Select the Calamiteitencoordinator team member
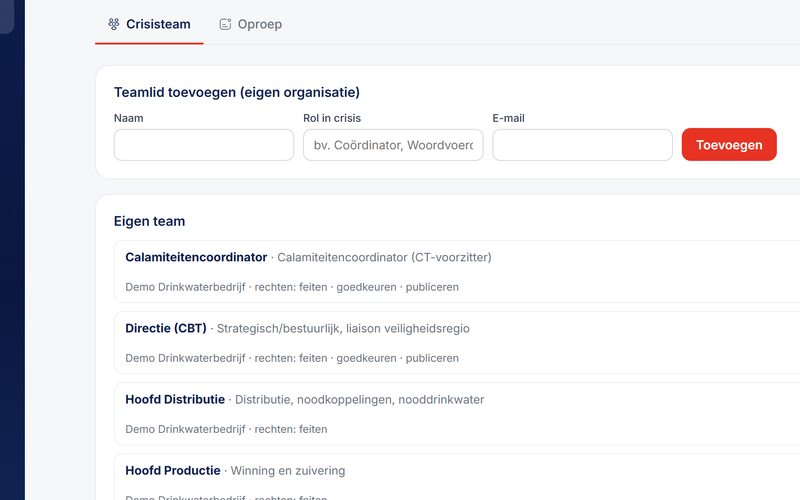 pos(457,271)
